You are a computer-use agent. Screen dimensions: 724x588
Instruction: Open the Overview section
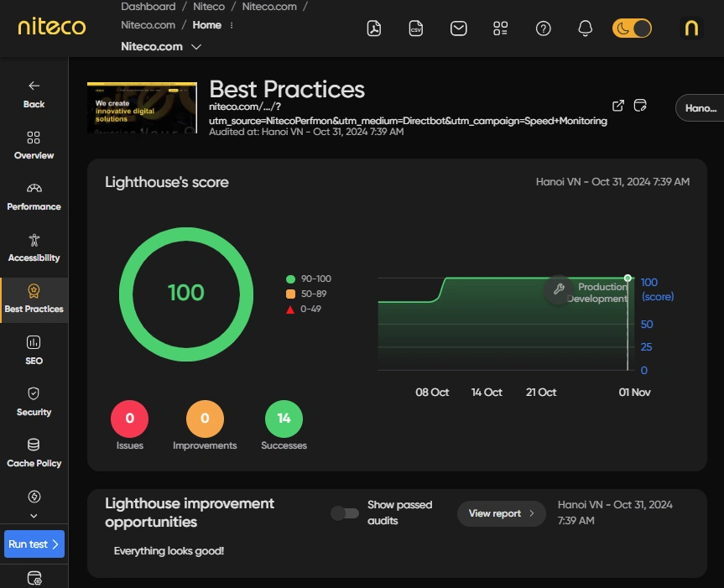point(34,145)
